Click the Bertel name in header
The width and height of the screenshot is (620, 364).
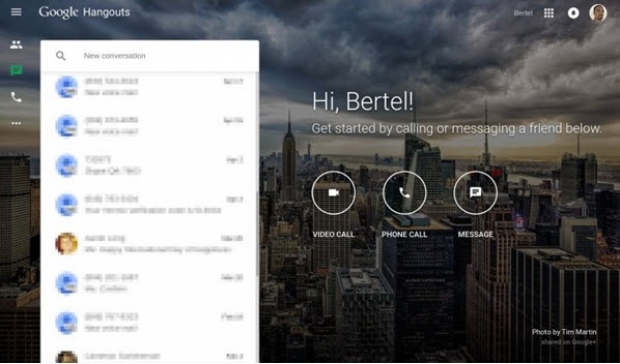point(523,13)
